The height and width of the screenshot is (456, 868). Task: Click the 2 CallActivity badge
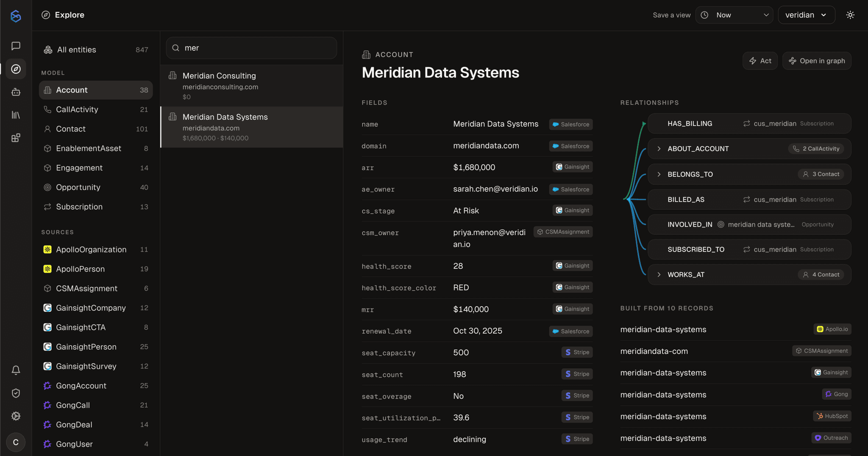[x=816, y=149]
